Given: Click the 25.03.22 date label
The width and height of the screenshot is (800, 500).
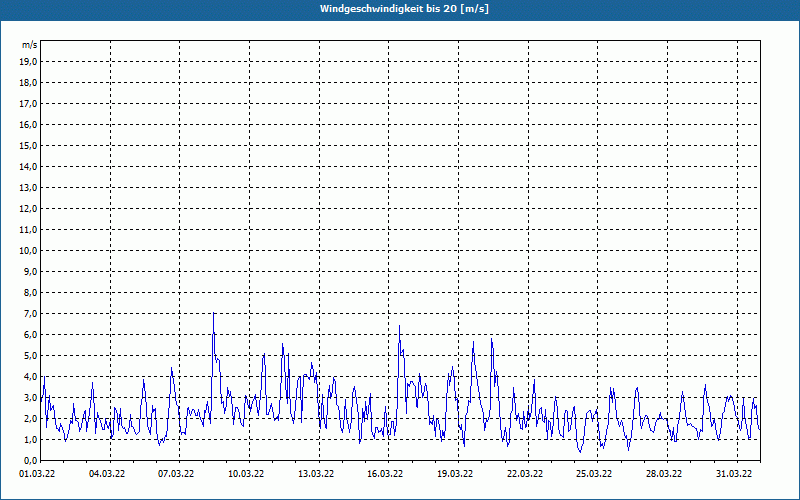Looking at the screenshot, I should pos(594,473).
